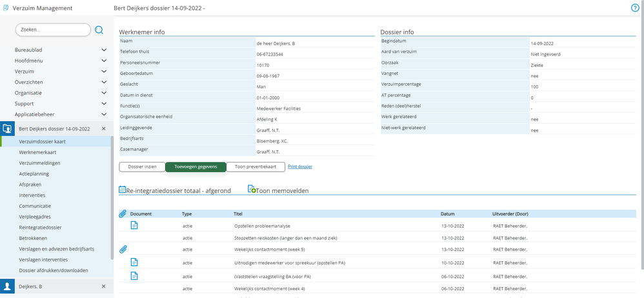Click the Toon memovelden icon
The image size is (644, 298).
[x=252, y=190]
